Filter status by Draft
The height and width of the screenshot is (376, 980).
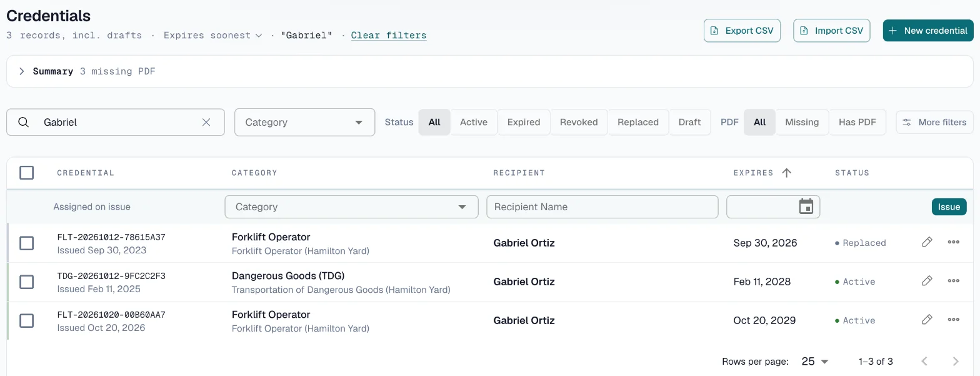point(689,122)
